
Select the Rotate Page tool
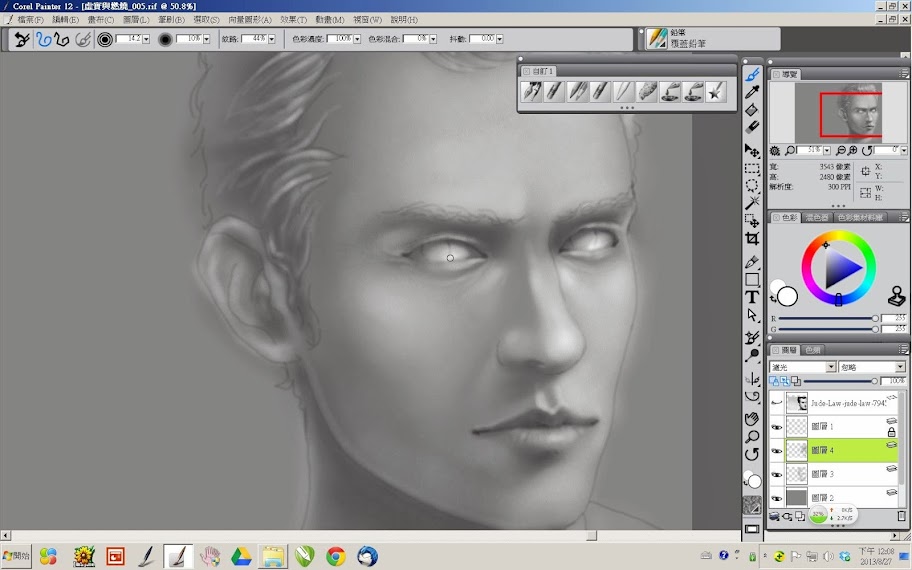pyautogui.click(x=752, y=454)
